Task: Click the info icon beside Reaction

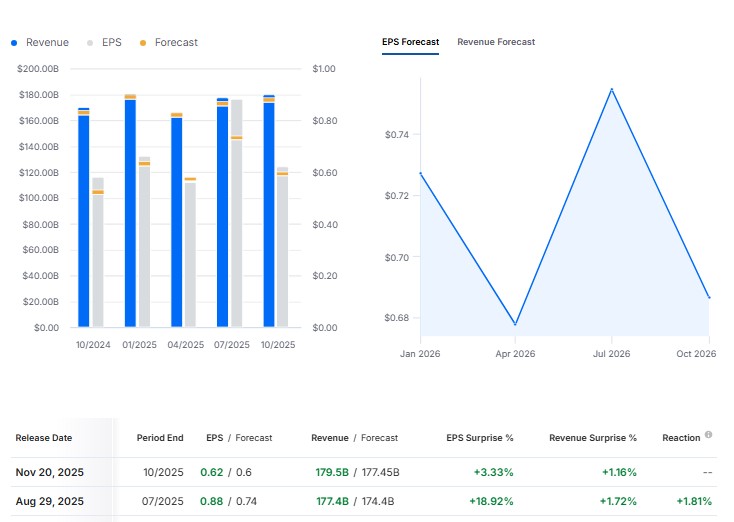Action: 708,435
